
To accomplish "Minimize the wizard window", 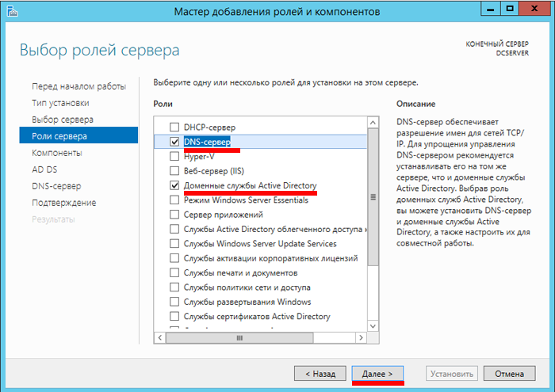I will (x=490, y=9).
